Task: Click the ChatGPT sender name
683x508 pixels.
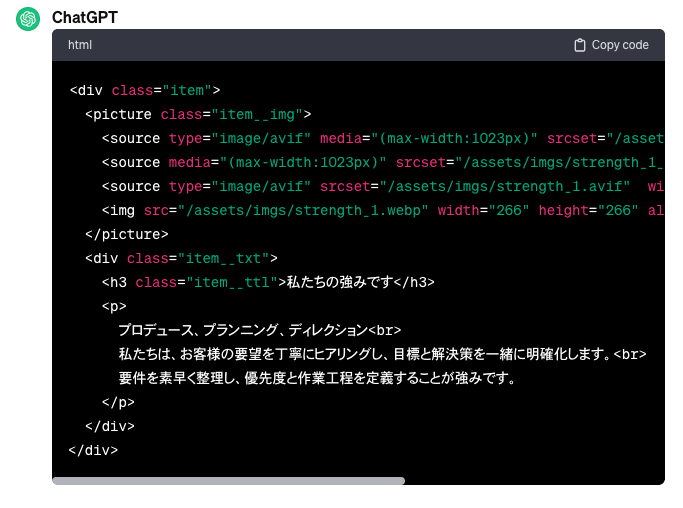Action: [85, 18]
